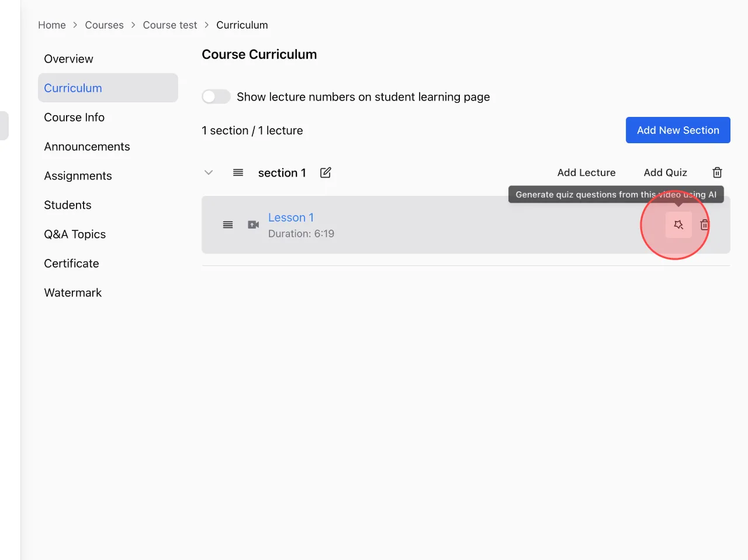Collapse section 1 with the chevron
Viewport: 748px width, 560px height.
point(209,172)
